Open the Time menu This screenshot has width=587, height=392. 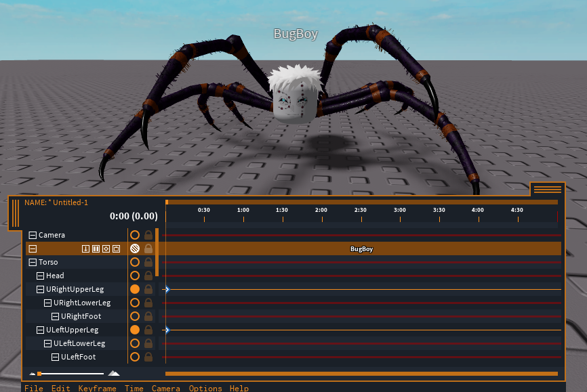pos(134,388)
